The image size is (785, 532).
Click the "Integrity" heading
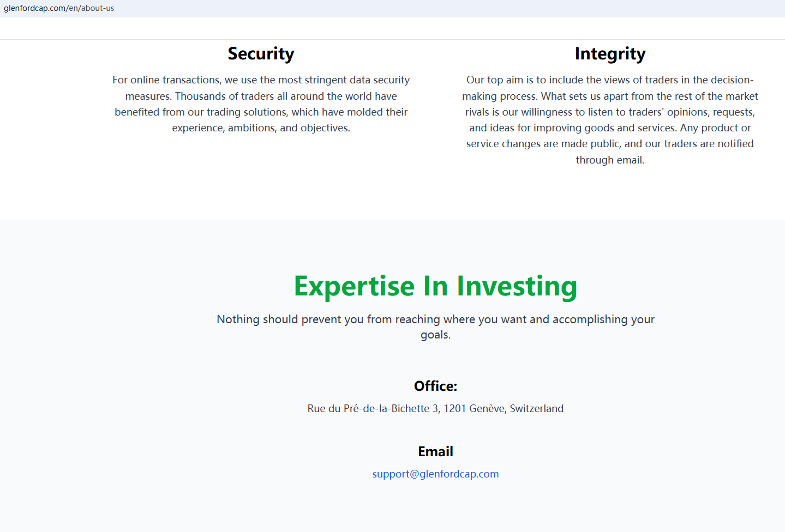610,54
